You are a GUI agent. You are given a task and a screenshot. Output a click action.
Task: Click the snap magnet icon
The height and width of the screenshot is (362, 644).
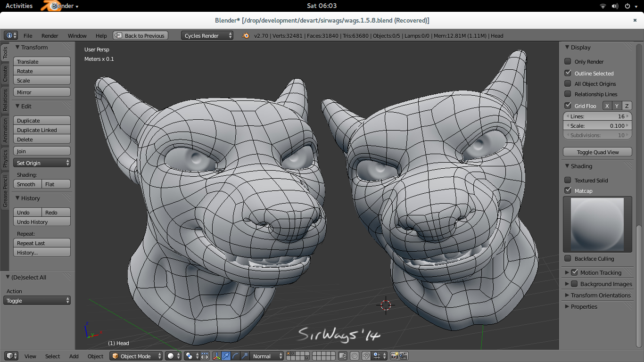(367, 356)
